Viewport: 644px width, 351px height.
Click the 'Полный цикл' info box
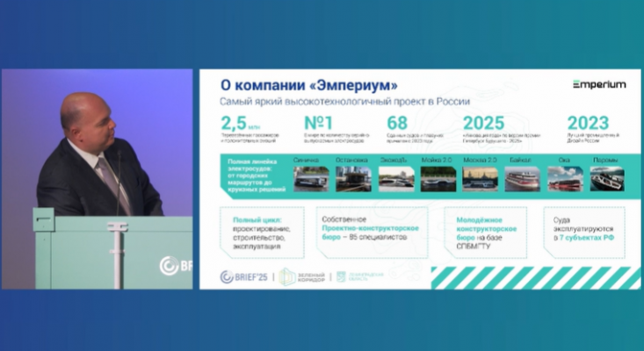(x=262, y=233)
